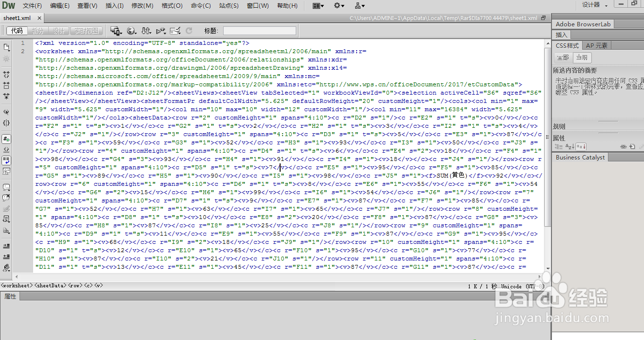This screenshot has width=644, height=340.
Task: Toggle the Word Wrap icon
Action: 6,160
